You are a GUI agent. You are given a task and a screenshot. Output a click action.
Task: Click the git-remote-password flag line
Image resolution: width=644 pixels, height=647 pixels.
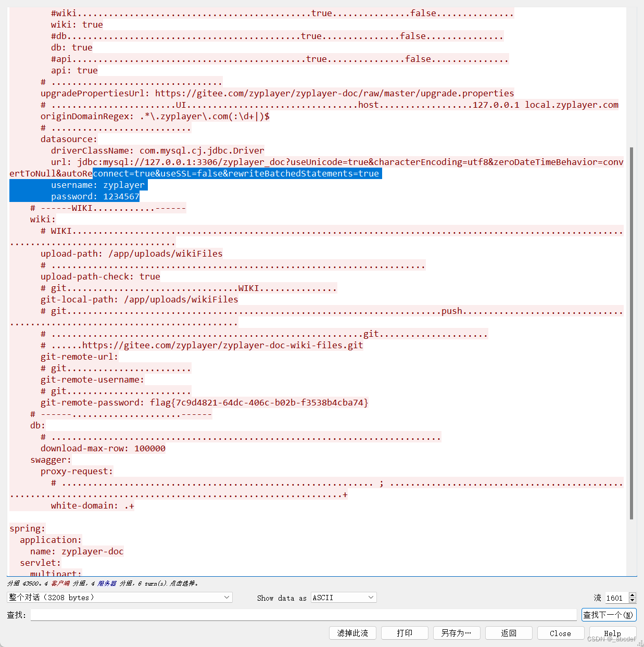pyautogui.click(x=205, y=402)
